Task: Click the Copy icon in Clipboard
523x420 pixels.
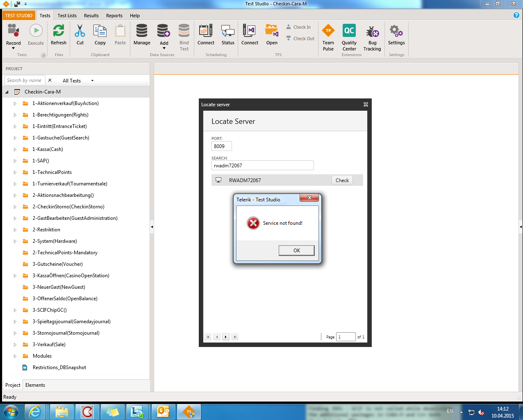Action: pyautogui.click(x=100, y=31)
